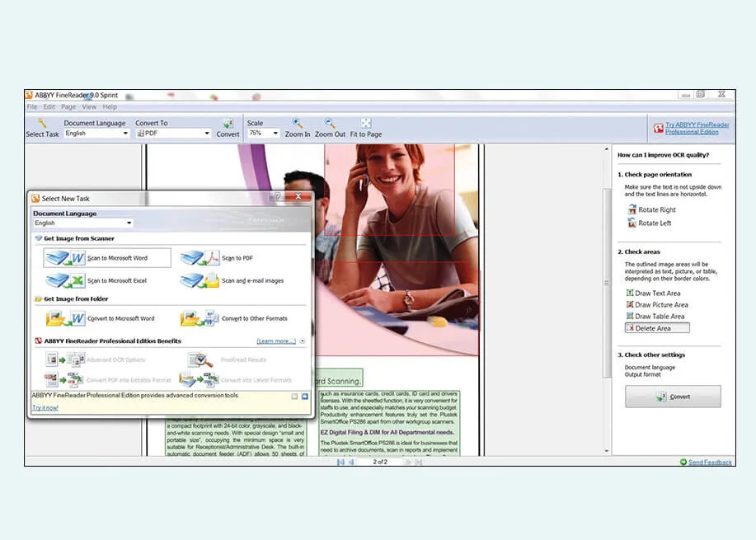
Task: Open the Page menu
Action: pyautogui.click(x=68, y=106)
